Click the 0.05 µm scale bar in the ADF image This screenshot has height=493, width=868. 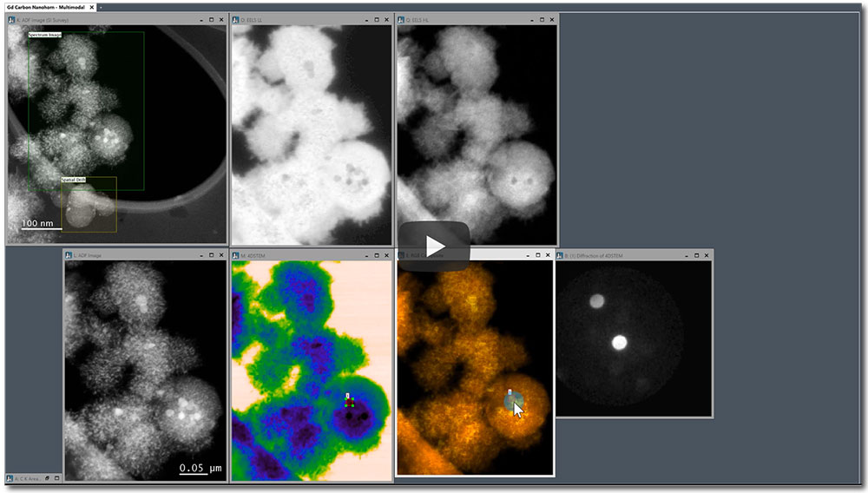click(201, 469)
